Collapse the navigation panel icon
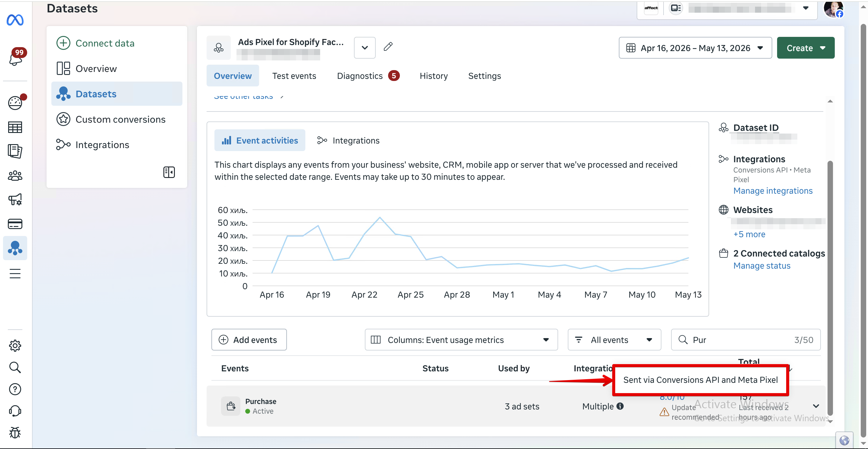 [169, 172]
